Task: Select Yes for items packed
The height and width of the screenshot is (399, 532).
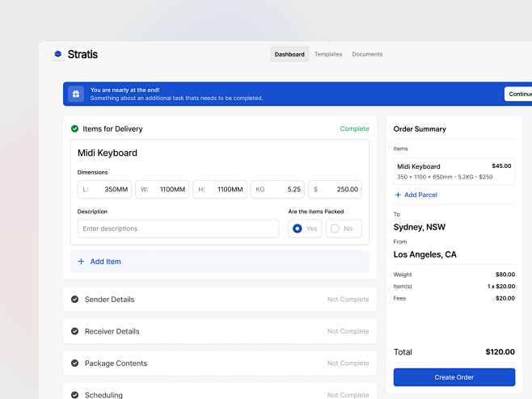Action: pyautogui.click(x=305, y=229)
